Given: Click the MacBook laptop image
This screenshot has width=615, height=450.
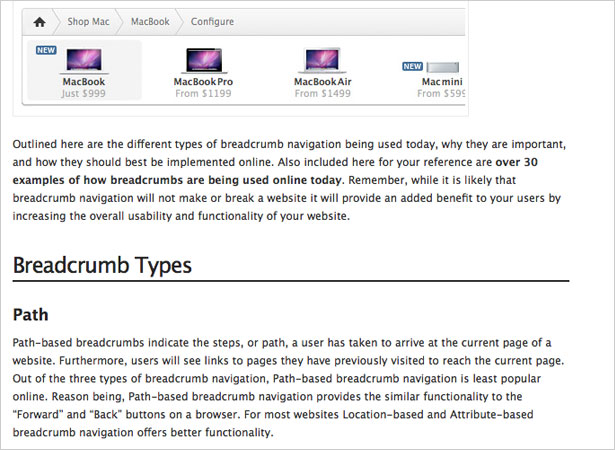Looking at the screenshot, I should click(84, 61).
